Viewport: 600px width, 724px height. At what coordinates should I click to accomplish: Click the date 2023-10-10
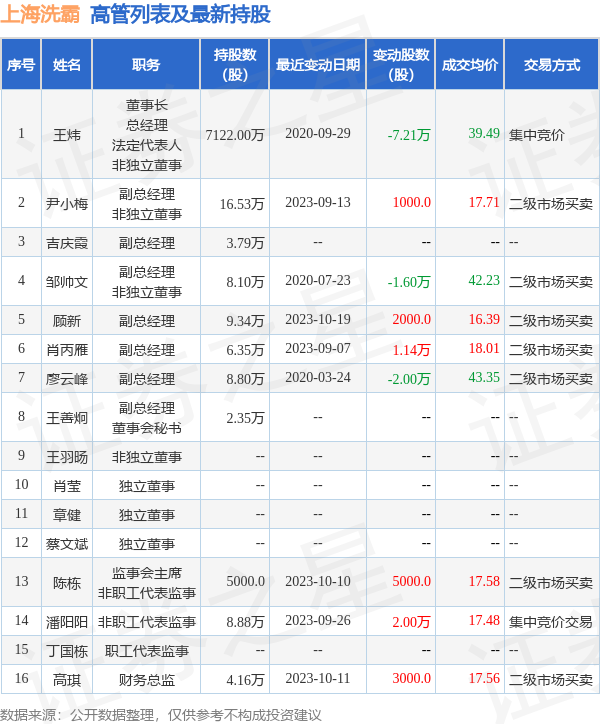coord(318,581)
